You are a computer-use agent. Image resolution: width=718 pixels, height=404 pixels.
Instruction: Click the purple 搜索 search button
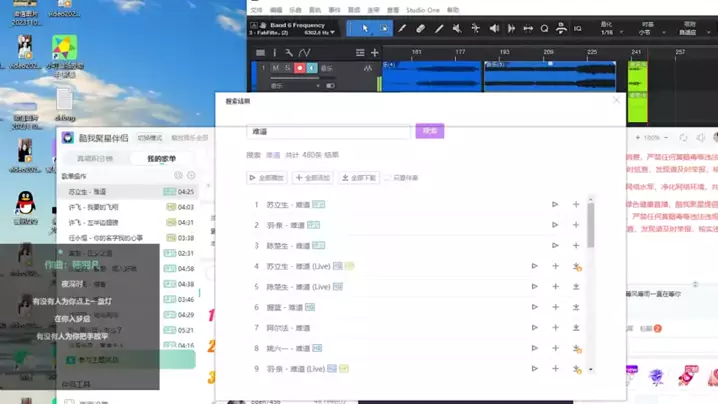pos(430,131)
